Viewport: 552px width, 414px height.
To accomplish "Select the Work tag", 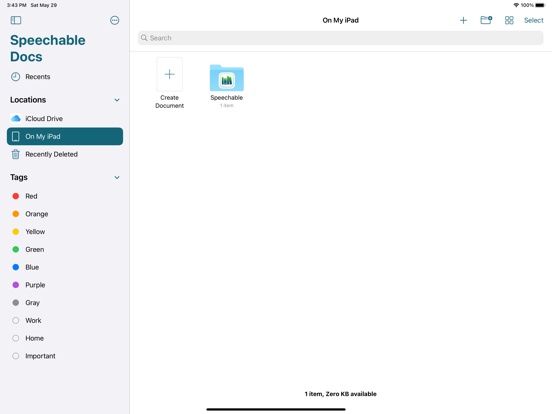I will [65, 320].
